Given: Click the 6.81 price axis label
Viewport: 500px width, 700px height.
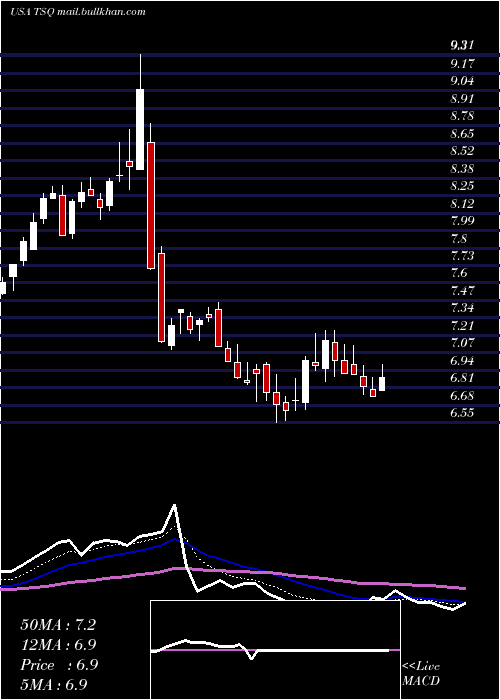Looking at the screenshot, I should [462, 378].
